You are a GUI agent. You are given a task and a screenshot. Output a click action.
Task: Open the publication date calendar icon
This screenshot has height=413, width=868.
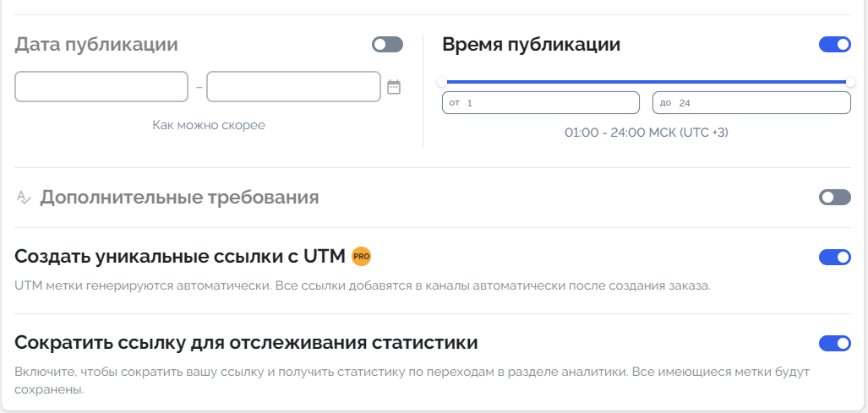[x=394, y=86]
